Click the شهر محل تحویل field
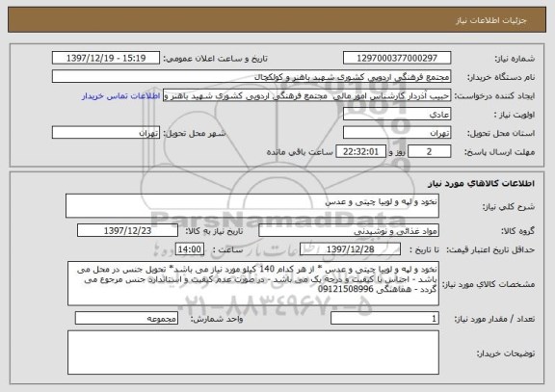The image size is (555, 392). [106, 133]
